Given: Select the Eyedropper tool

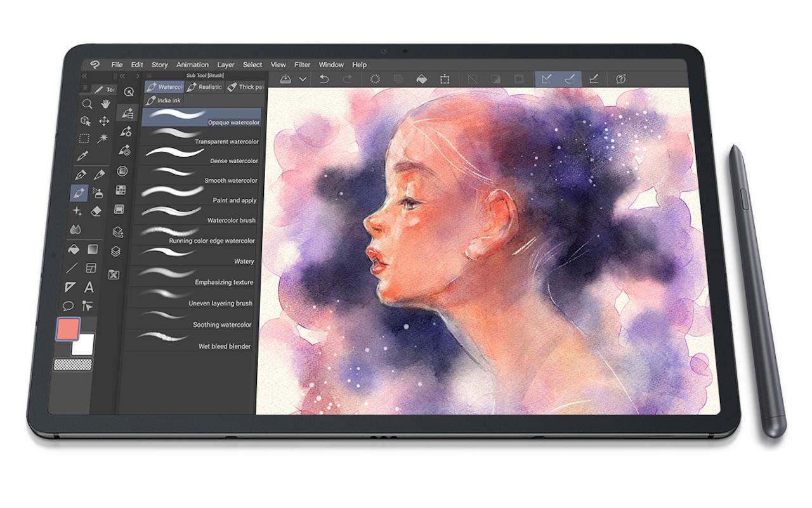Looking at the screenshot, I should [x=82, y=156].
